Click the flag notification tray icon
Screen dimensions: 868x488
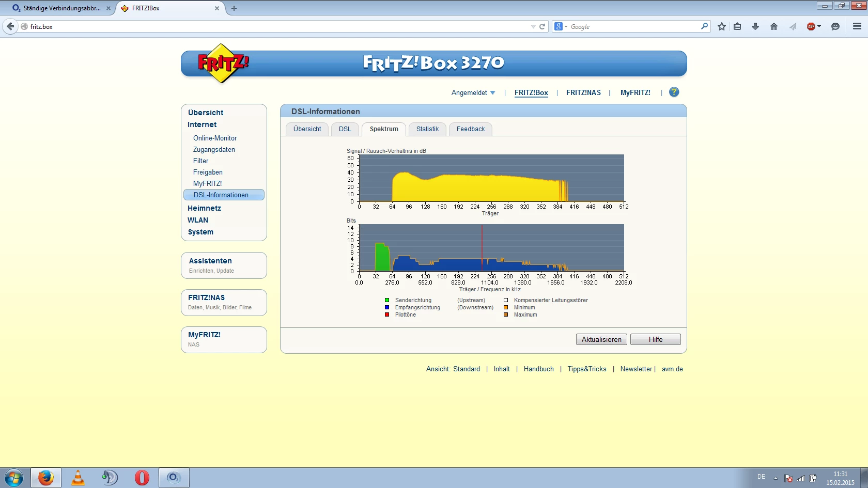pyautogui.click(x=788, y=478)
